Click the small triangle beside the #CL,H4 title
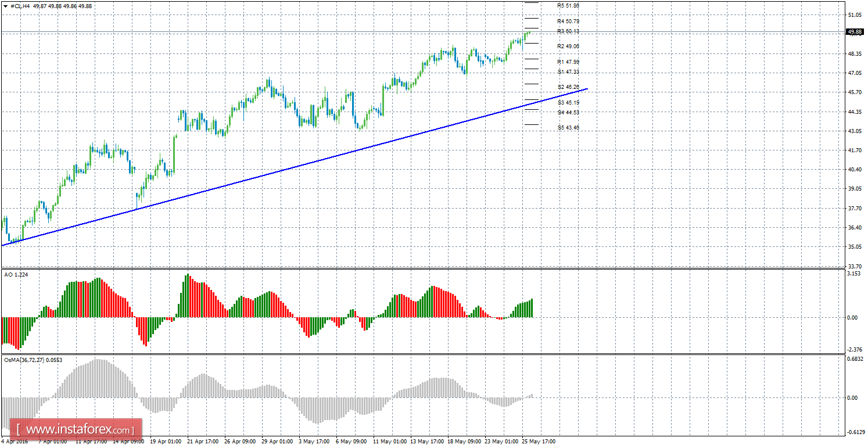 coord(5,6)
